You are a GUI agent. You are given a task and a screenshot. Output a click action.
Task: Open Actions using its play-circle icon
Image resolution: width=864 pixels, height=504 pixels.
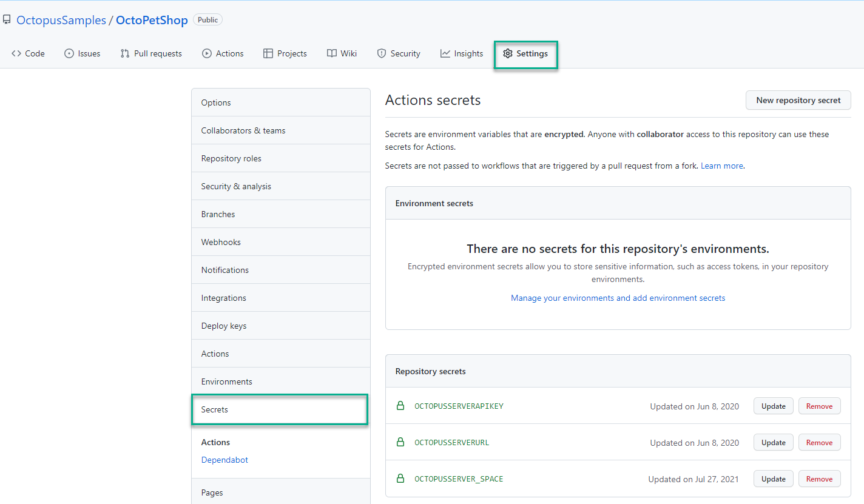(206, 53)
